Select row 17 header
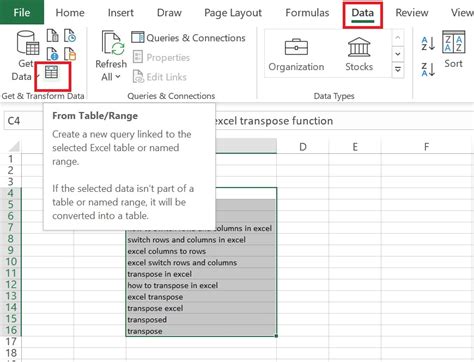 coord(11,342)
